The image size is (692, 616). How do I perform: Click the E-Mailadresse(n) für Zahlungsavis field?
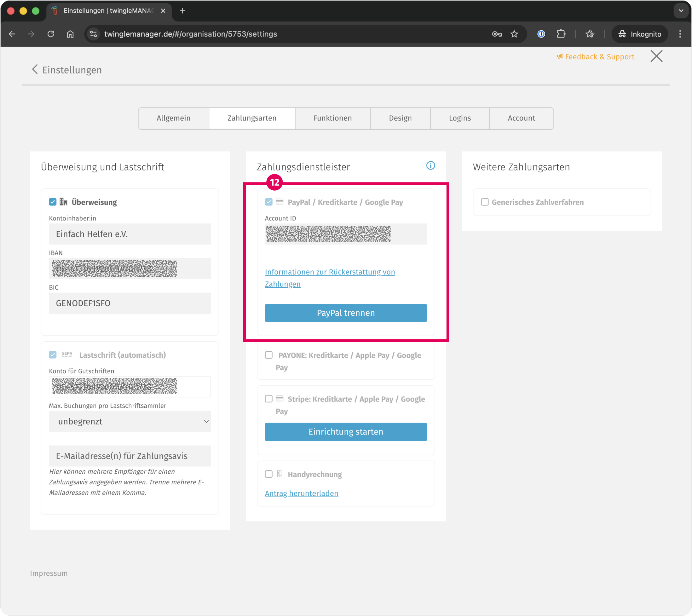point(130,456)
